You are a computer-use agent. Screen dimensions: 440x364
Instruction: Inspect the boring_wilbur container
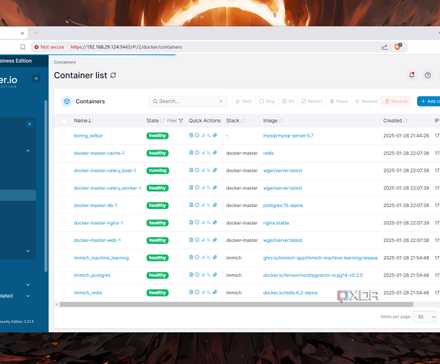coord(197,135)
